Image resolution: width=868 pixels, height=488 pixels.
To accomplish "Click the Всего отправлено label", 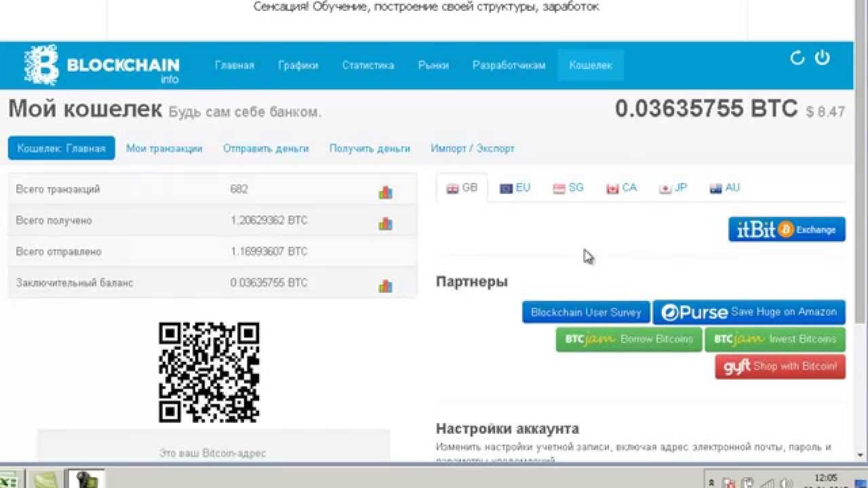I will (x=59, y=251).
